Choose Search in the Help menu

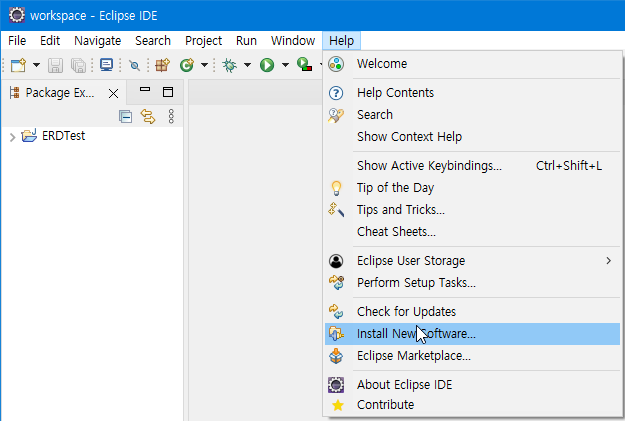pyautogui.click(x=472, y=115)
